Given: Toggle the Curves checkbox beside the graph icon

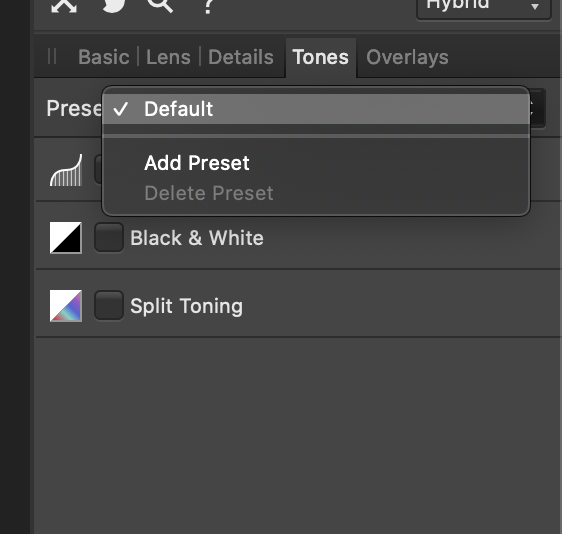Looking at the screenshot, I should point(98,170).
